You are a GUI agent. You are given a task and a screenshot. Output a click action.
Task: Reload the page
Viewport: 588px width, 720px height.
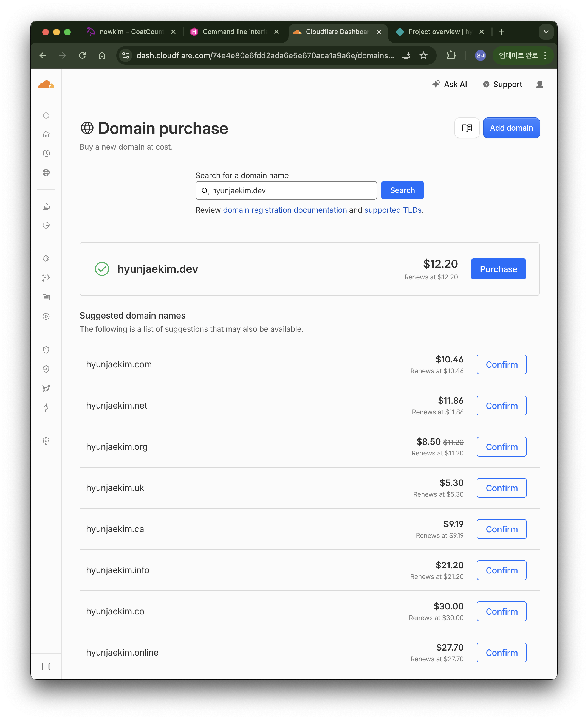tap(82, 56)
